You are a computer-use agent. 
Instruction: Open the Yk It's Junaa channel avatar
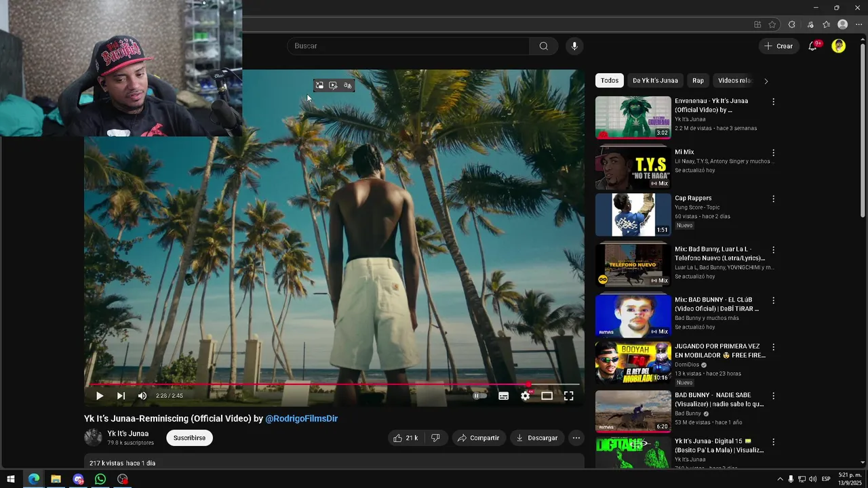pos(93,437)
